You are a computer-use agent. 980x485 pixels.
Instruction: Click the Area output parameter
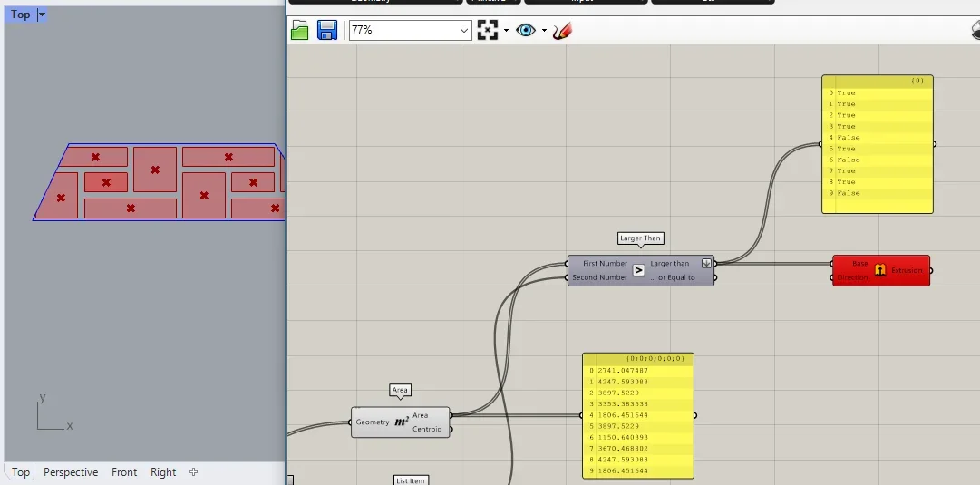coord(420,415)
